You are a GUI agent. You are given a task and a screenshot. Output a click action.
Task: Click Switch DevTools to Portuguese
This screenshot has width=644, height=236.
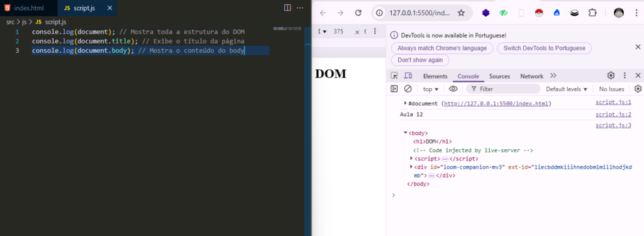click(544, 48)
